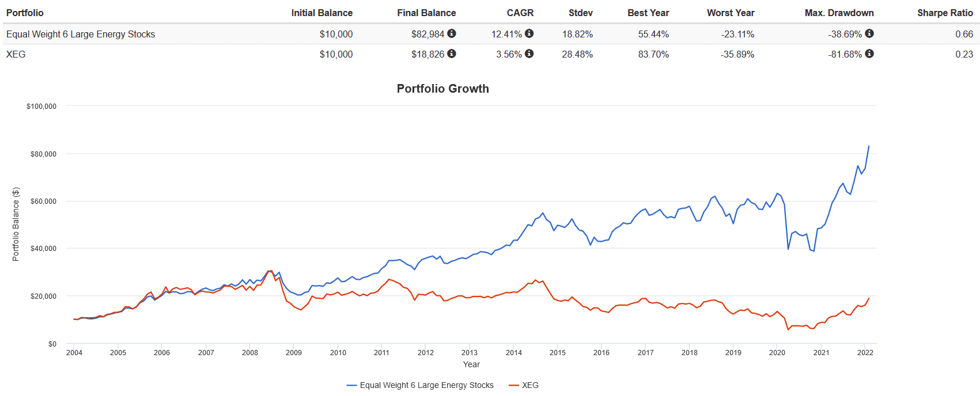Select Equal Weight 6 Large Energy Stocks table row

pyautogui.click(x=81, y=34)
